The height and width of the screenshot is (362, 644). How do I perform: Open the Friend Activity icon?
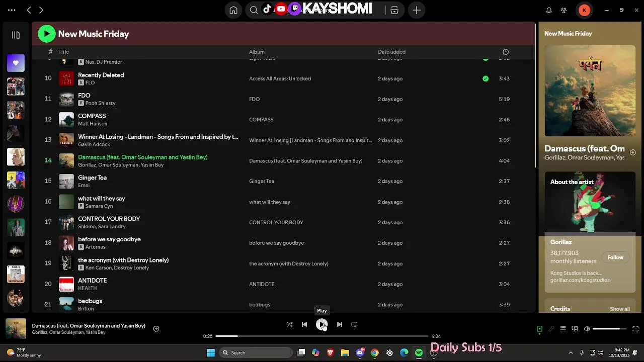[564, 10]
